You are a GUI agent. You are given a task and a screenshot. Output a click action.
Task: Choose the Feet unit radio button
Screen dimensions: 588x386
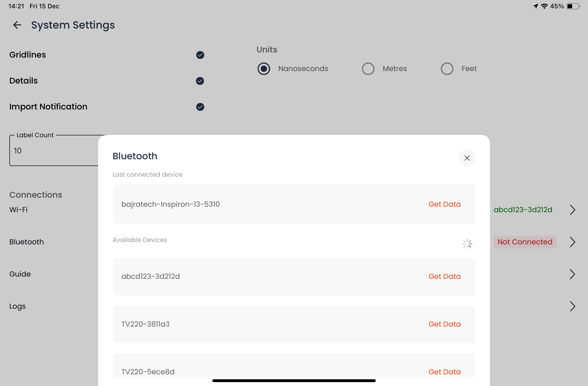coord(447,69)
